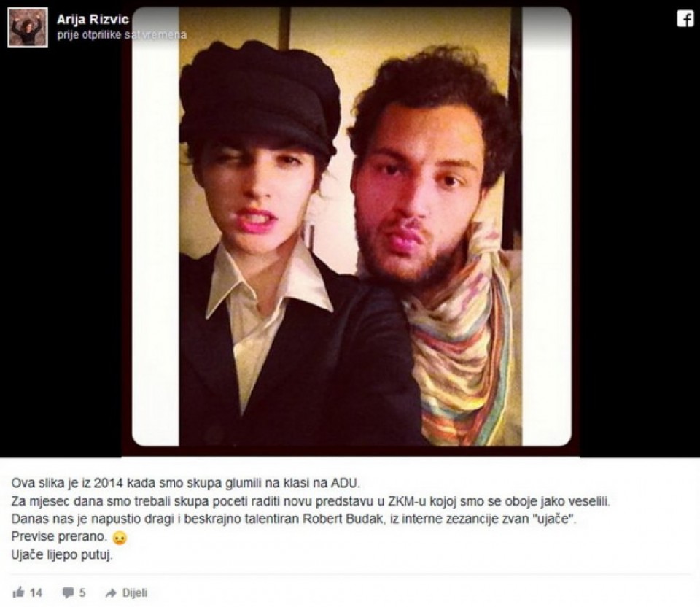This screenshot has width=700, height=607.
Task: Open Arija Rizvic's profile picture
Action: point(28,28)
